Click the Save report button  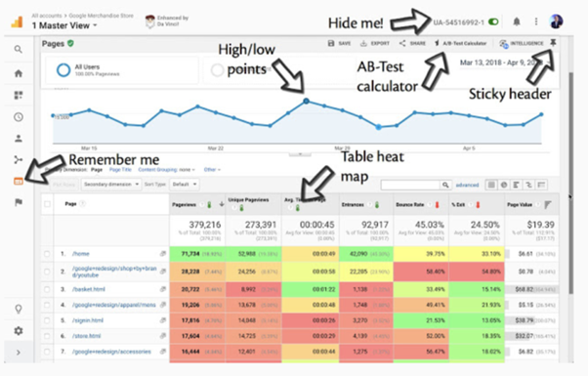tap(339, 44)
